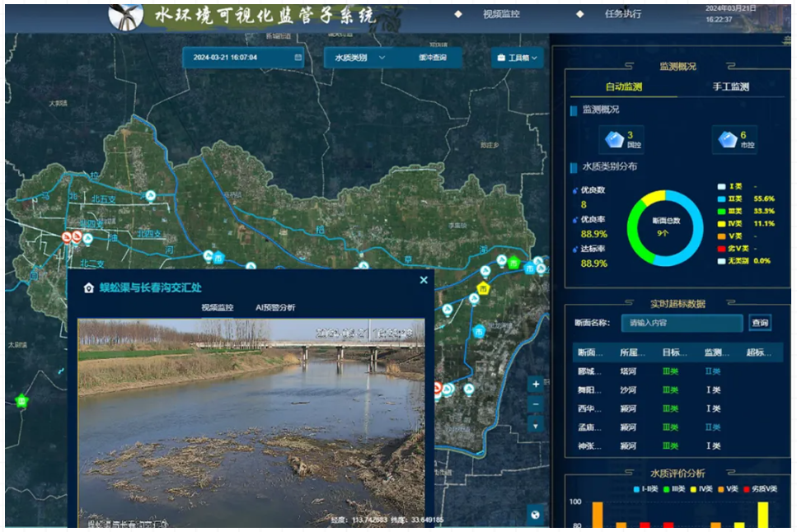
Task: Zoom out the map with minus button
Action: coord(536,404)
